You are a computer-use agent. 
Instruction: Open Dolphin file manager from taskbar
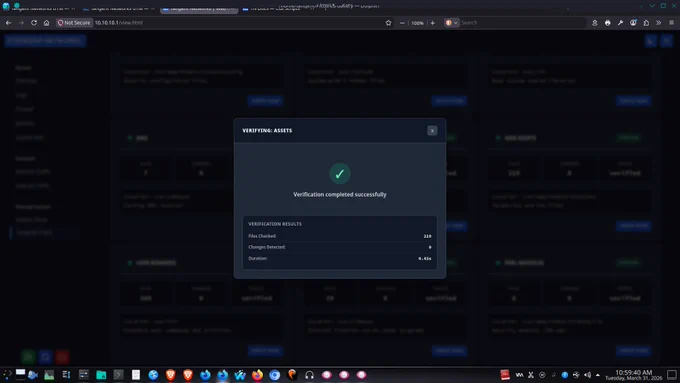[x=101, y=375]
